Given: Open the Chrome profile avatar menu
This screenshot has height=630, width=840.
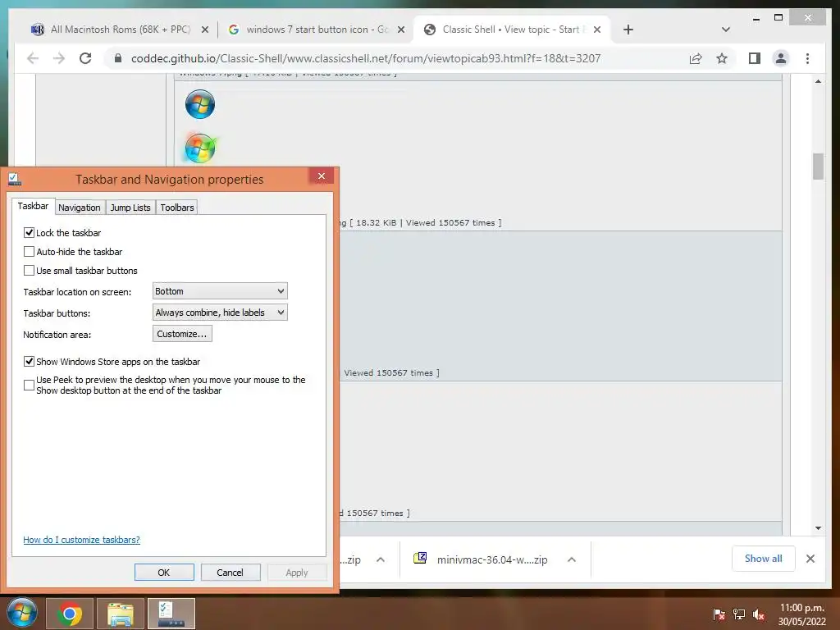Looking at the screenshot, I should point(781,58).
